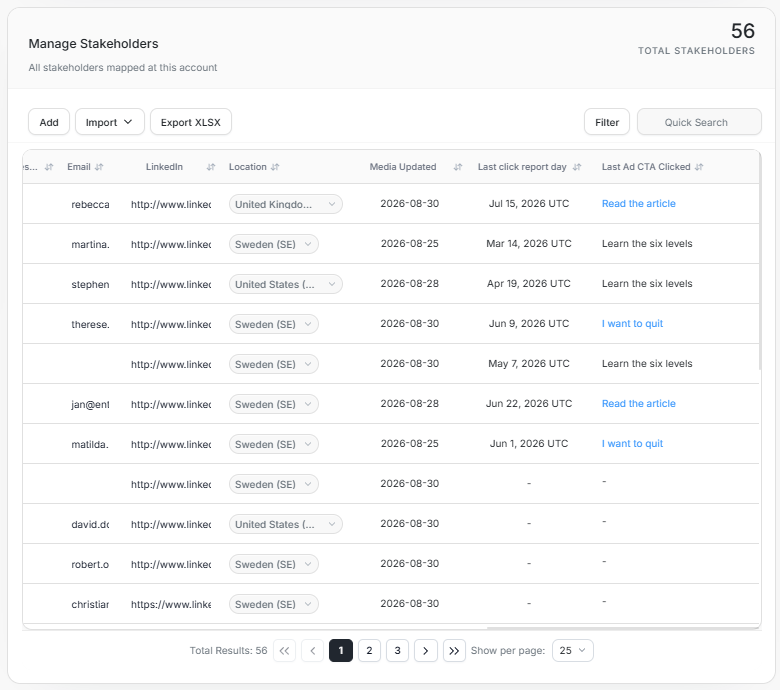Open I want to quit link in matilda row

[x=632, y=443]
